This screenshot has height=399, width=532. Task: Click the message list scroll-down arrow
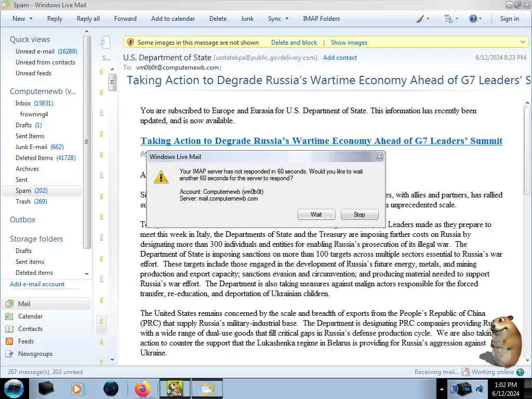coord(112,360)
